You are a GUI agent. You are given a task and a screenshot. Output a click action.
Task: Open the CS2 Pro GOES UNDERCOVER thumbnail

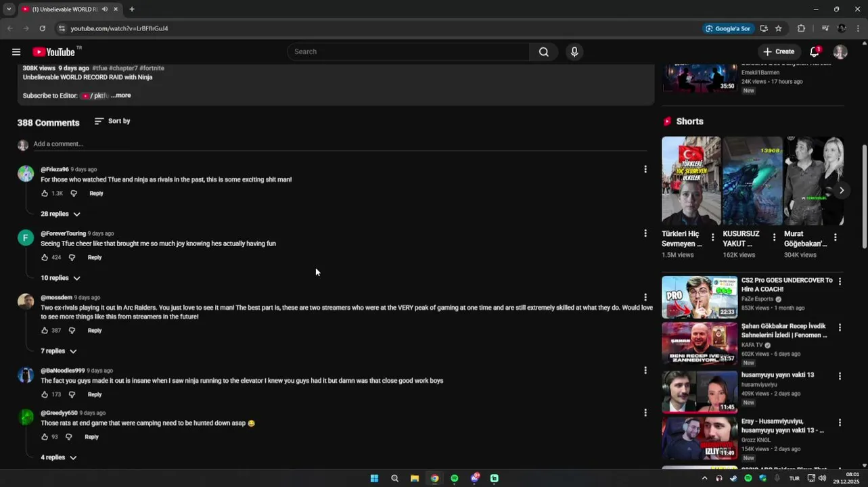pyautogui.click(x=700, y=297)
